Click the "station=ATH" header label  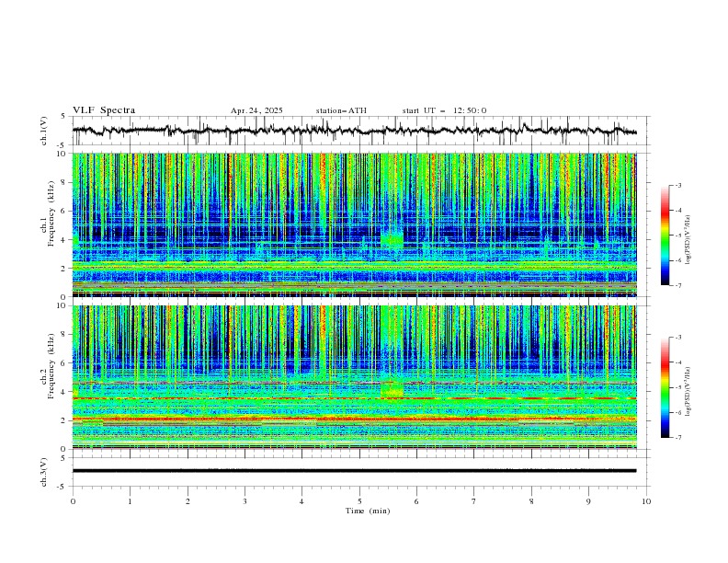[x=341, y=110]
